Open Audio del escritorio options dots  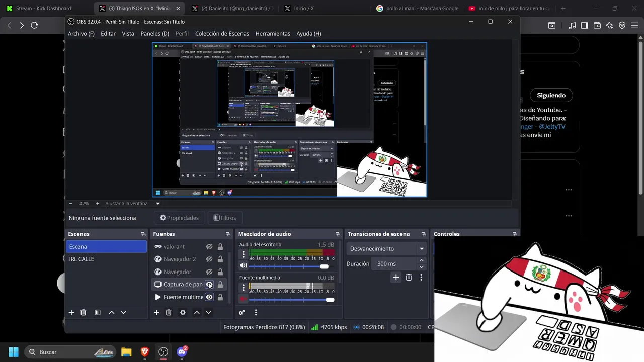(x=244, y=254)
